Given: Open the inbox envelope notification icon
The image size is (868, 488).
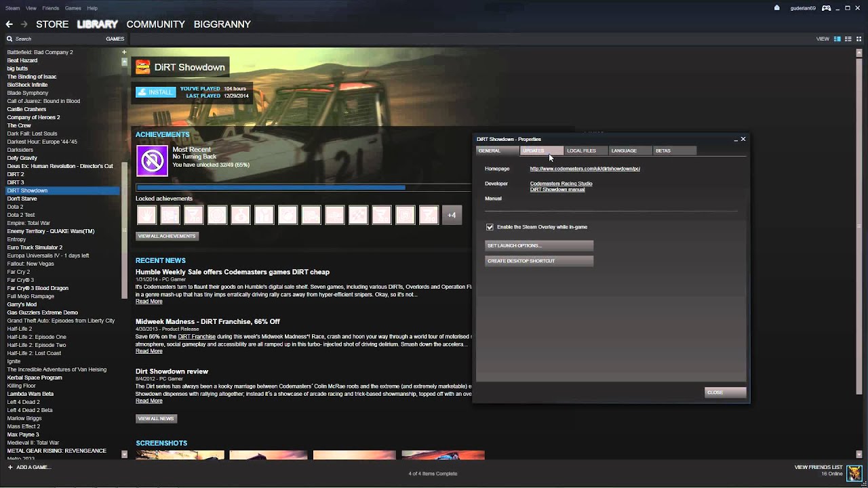Looking at the screenshot, I should (x=777, y=8).
